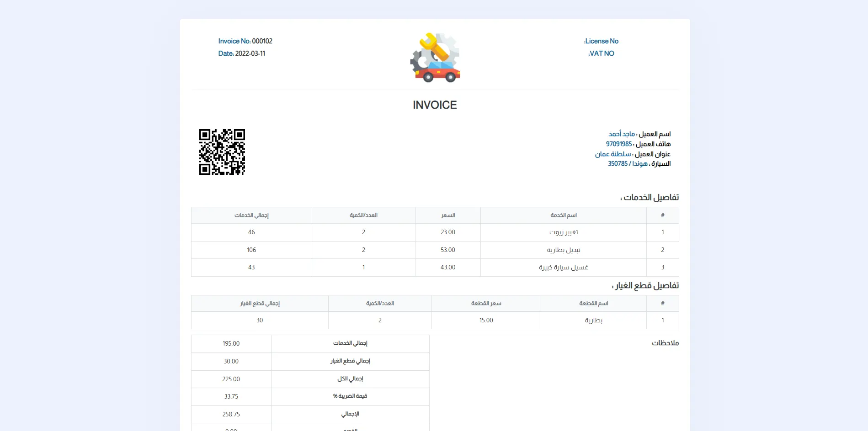Click customer address سلطنة عمان
Image resolution: width=868 pixels, height=431 pixels.
pyautogui.click(x=612, y=154)
